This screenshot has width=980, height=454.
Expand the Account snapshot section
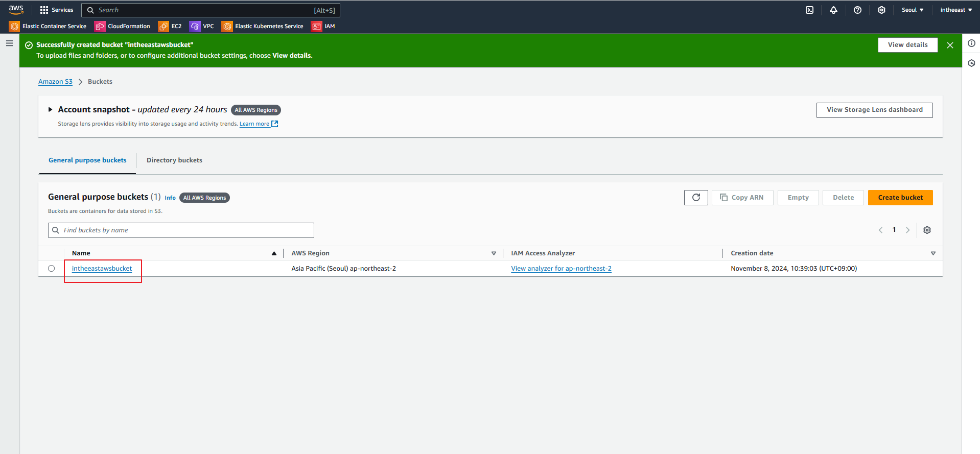click(50, 109)
